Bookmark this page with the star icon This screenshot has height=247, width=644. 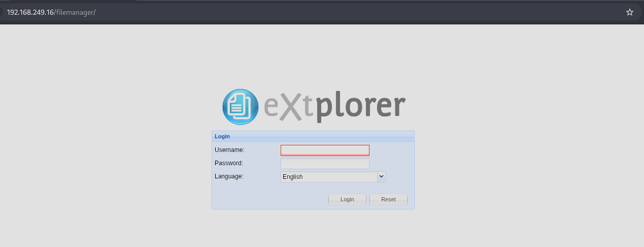tap(630, 12)
